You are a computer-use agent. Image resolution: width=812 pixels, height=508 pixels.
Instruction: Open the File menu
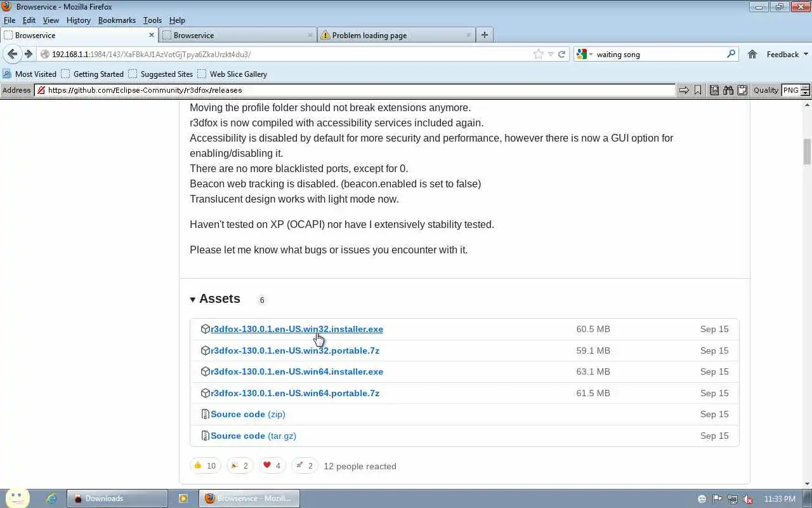(10, 20)
